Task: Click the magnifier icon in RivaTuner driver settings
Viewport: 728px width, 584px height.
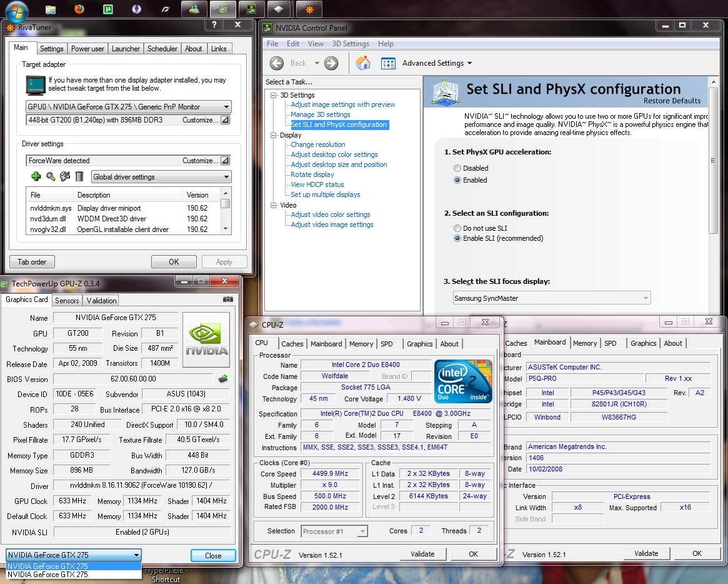Action: coord(51,176)
